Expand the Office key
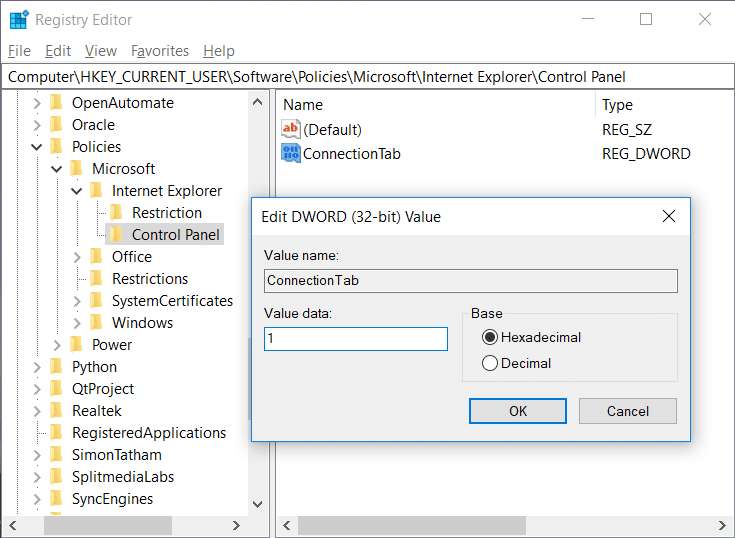 [77, 257]
